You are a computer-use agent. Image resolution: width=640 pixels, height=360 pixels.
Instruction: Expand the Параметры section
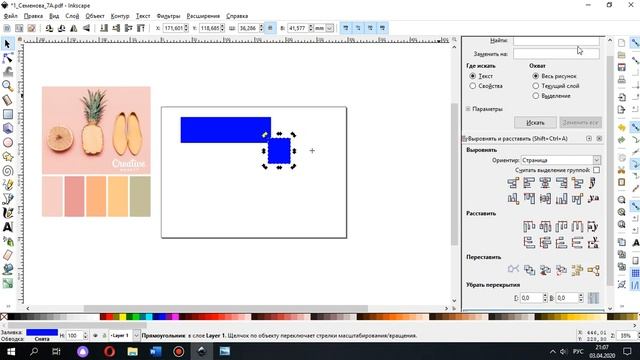pyautogui.click(x=468, y=109)
